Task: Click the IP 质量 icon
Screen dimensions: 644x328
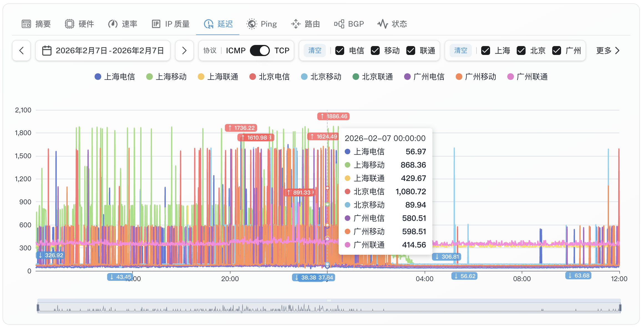Action: pos(156,24)
